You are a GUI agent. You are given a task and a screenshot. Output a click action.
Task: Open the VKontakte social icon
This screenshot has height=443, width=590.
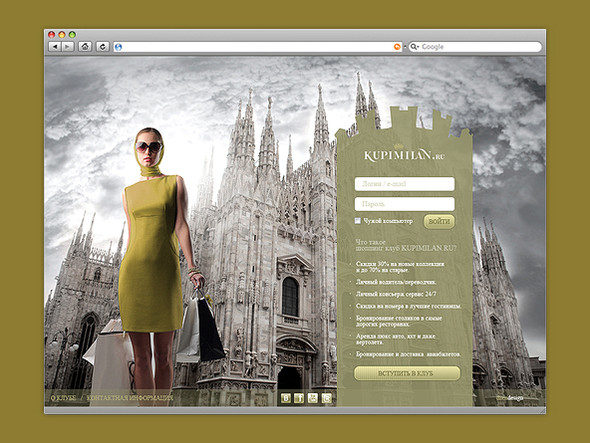click(286, 398)
